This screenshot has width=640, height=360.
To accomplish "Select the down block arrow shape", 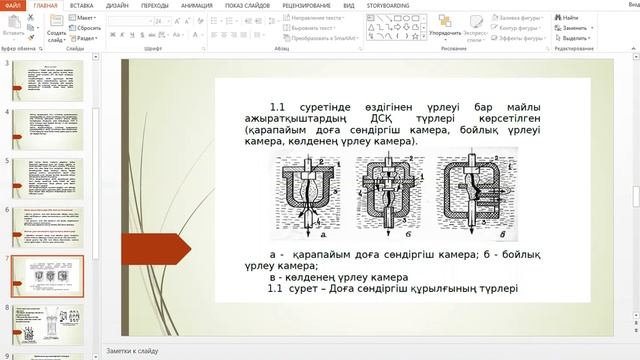I will (407, 27).
